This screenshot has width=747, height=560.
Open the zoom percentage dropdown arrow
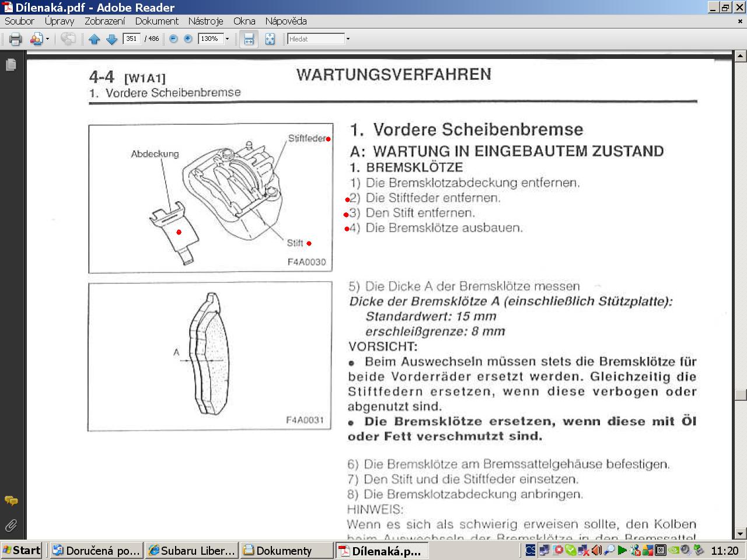coord(228,39)
